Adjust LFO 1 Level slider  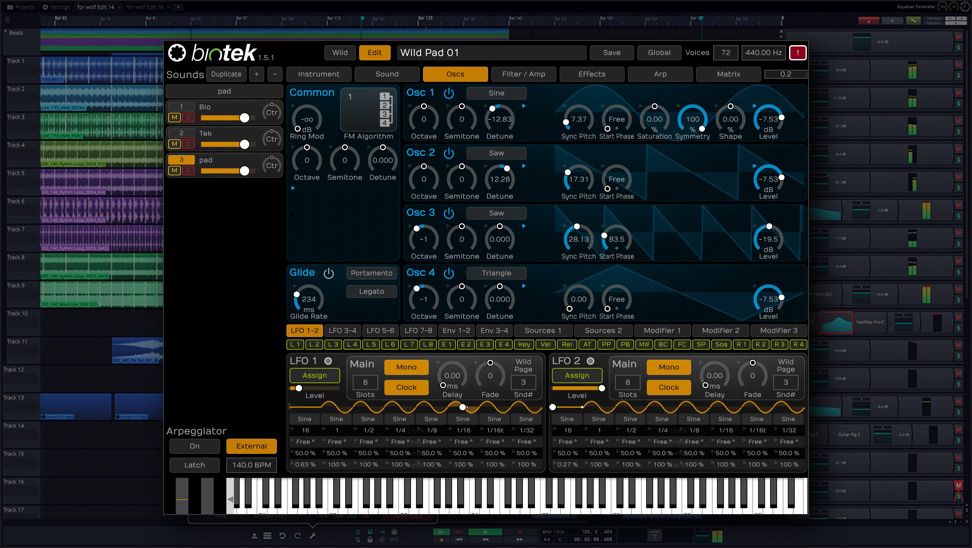[x=315, y=388]
